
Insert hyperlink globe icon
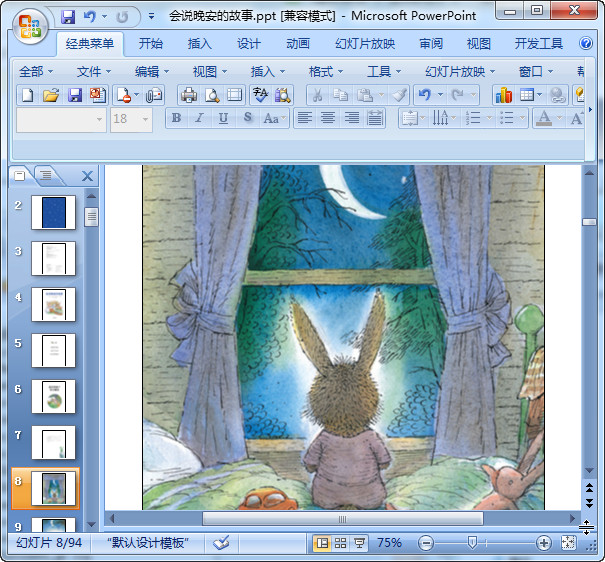(557, 95)
